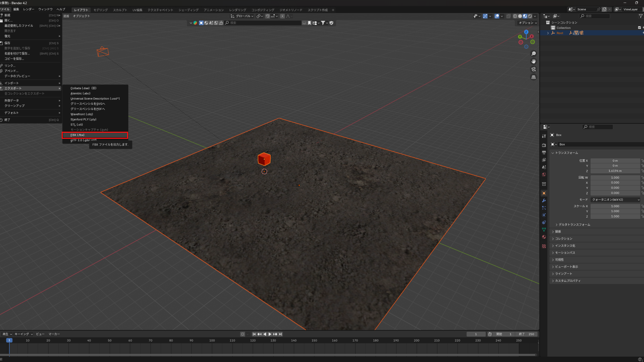Open the Tool properties tab

point(544,136)
